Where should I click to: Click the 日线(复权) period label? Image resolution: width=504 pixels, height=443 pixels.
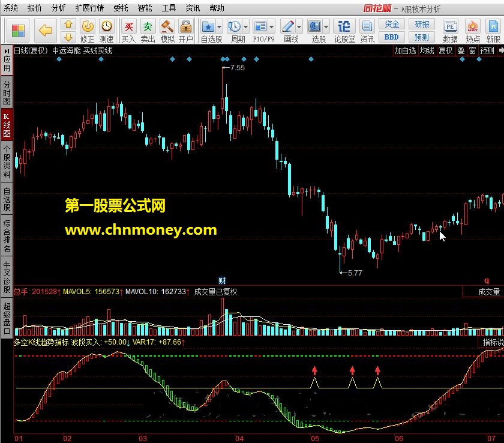click(31, 50)
